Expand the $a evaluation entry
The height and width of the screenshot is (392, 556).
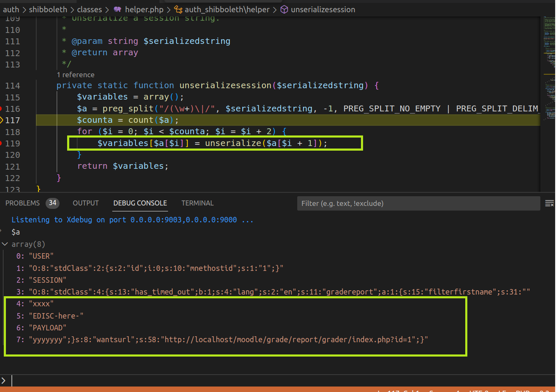[x=1, y=231]
